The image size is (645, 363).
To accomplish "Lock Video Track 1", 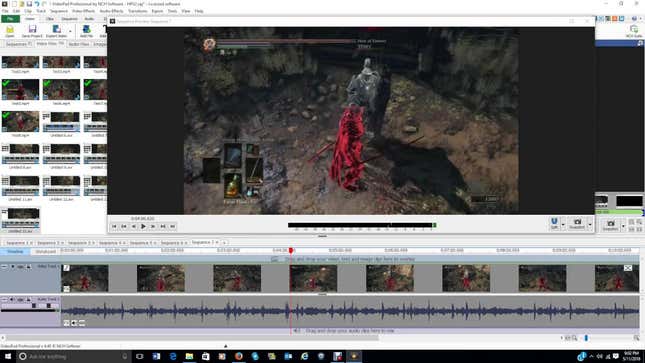I will (29, 267).
